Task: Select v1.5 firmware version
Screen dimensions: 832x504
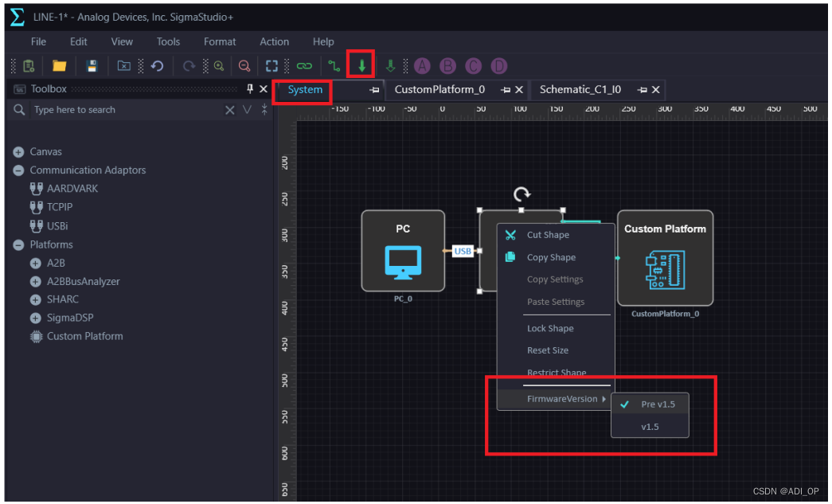Action: (650, 427)
